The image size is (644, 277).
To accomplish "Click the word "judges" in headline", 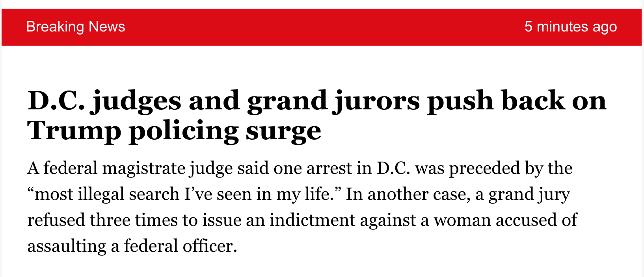I will [136, 101].
